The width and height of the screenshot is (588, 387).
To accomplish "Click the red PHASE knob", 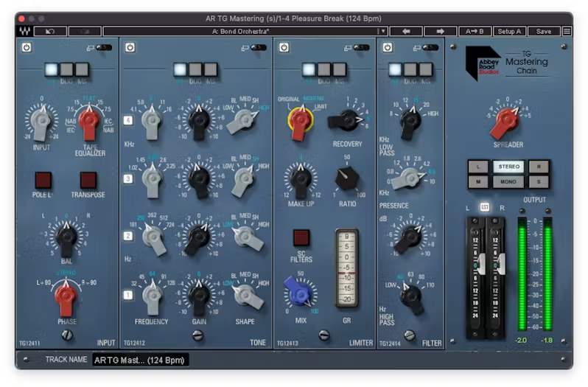I will (66, 297).
